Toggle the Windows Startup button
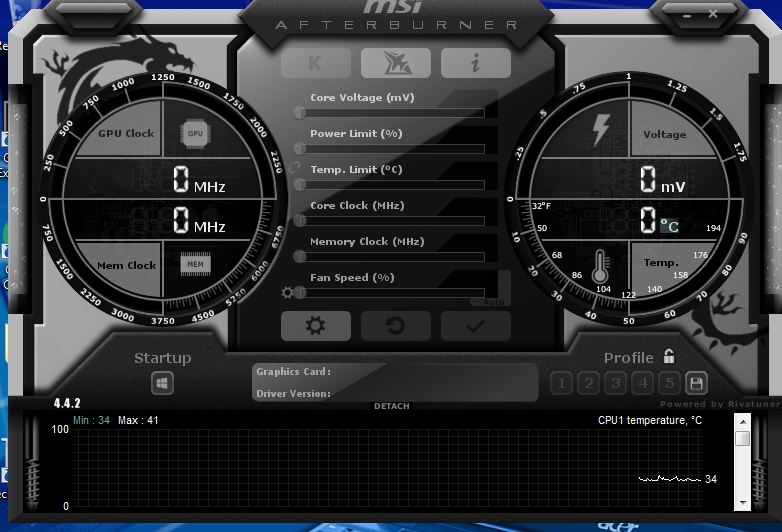This screenshot has height=532, width=782. [x=163, y=383]
